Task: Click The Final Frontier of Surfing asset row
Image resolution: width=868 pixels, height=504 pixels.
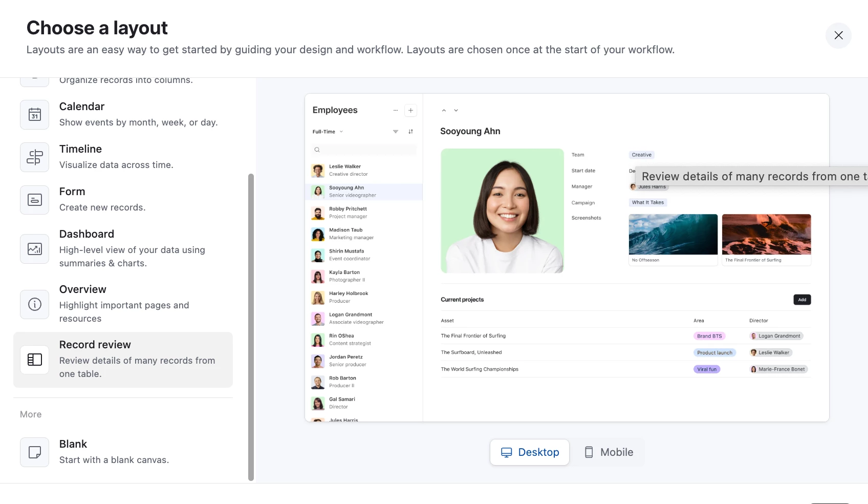Action: (x=625, y=336)
